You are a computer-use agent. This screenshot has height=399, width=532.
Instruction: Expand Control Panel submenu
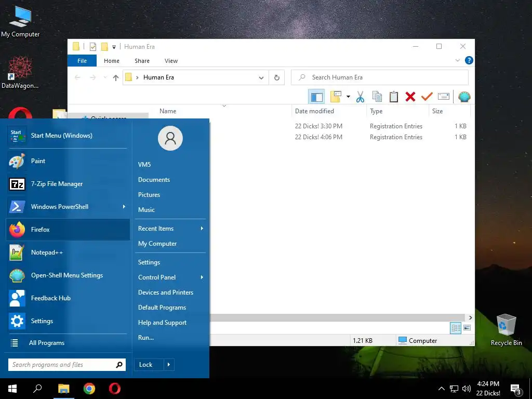pos(202,277)
